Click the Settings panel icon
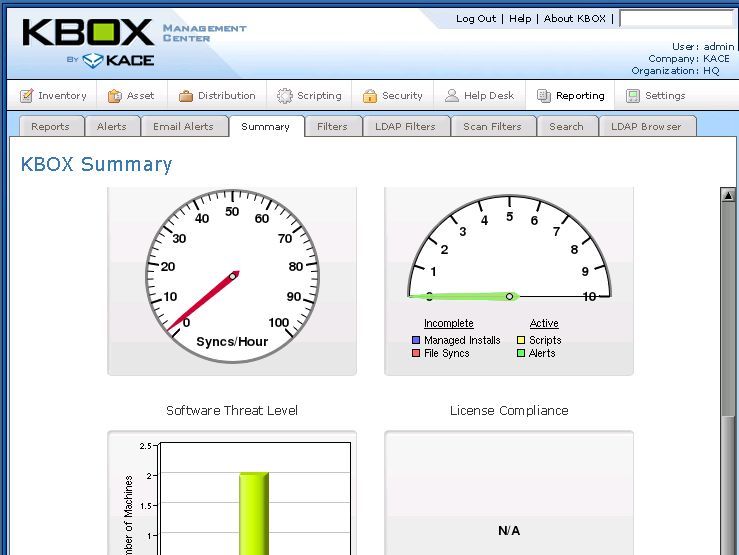This screenshot has width=739, height=555. [x=632, y=96]
